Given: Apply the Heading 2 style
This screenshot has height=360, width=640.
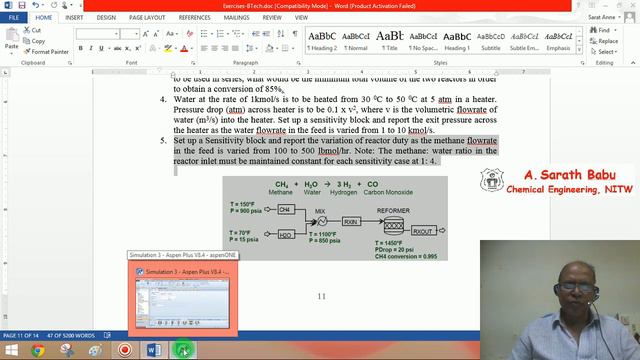Looking at the screenshot, I should tap(322, 41).
